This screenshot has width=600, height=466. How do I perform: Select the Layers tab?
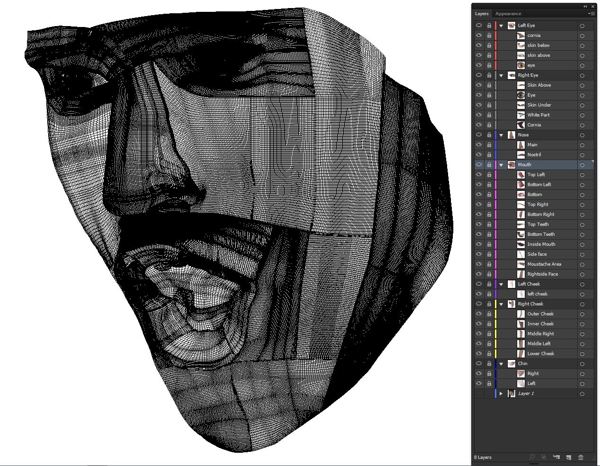(482, 14)
